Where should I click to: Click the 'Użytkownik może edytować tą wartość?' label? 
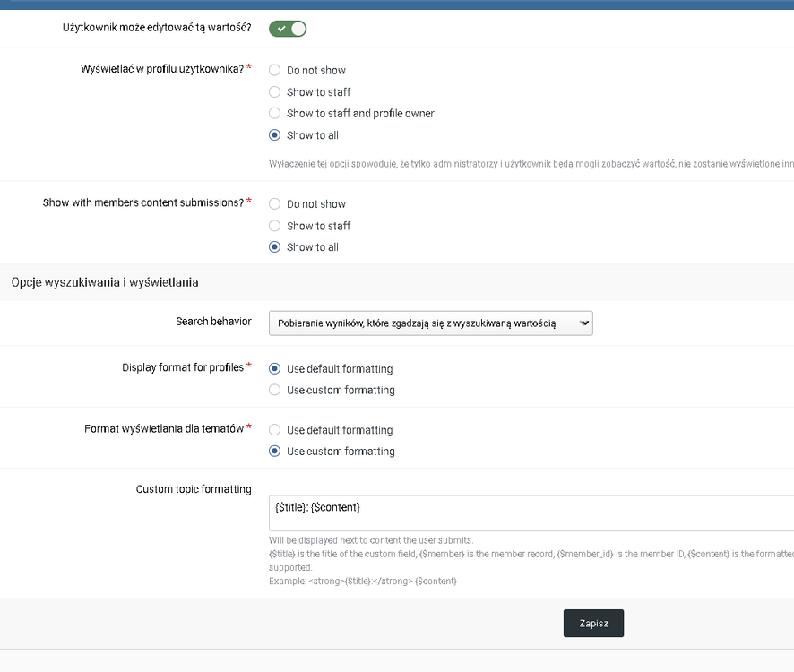point(157,28)
